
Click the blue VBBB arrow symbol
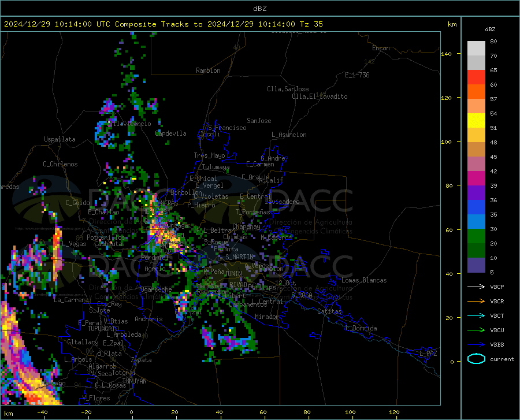coord(476,345)
